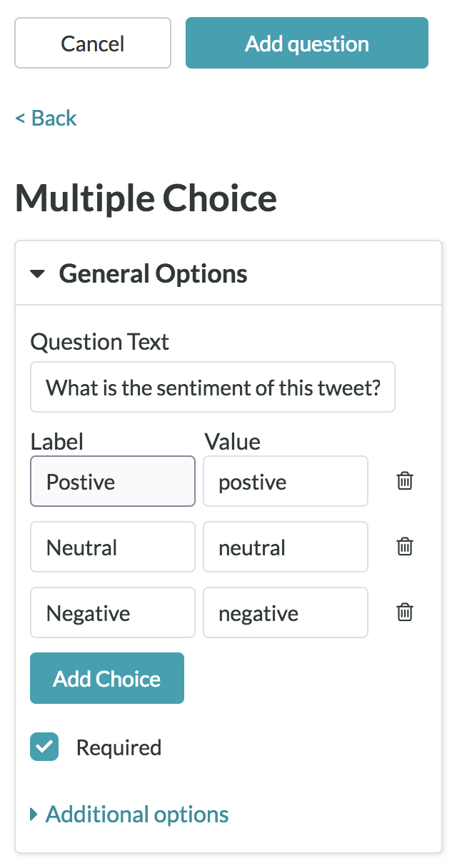This screenshot has width=457, height=868.
Task: Click the trash icon beside Negative
Action: coord(405,612)
